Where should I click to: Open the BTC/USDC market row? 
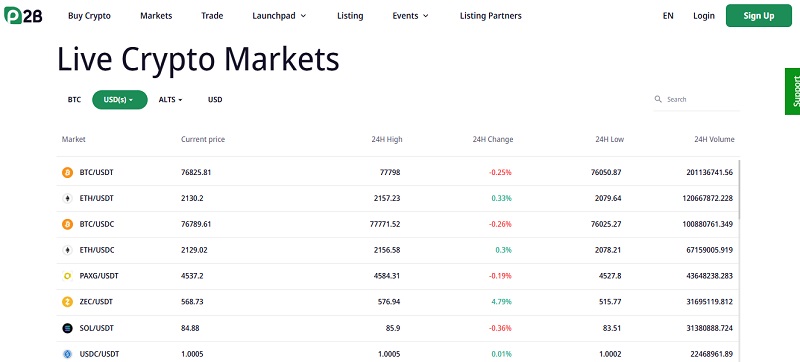tap(397, 224)
